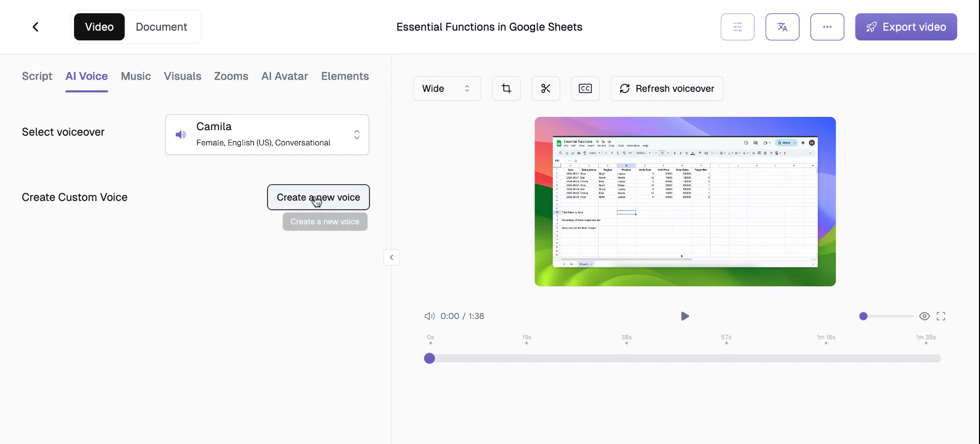Viewport: 980px width, 444px height.
Task: Select the scissors trim tool
Action: pyautogui.click(x=546, y=88)
